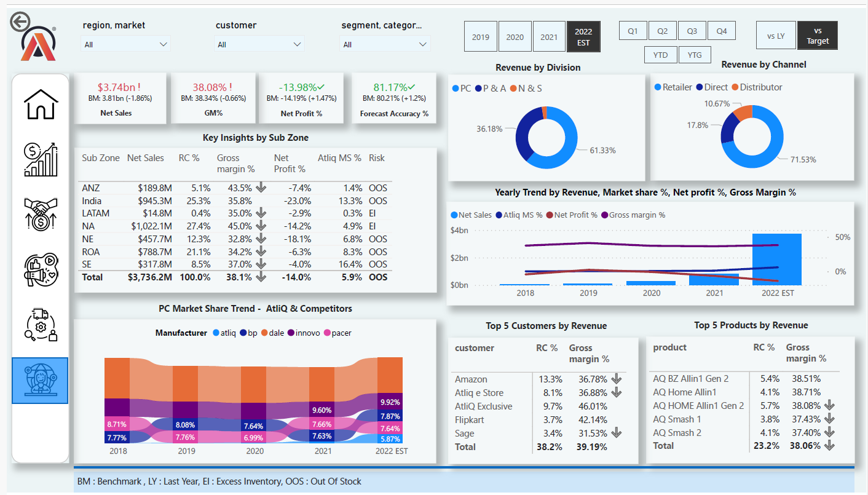Open the region, market dropdown
The height and width of the screenshot is (495, 868).
(125, 44)
